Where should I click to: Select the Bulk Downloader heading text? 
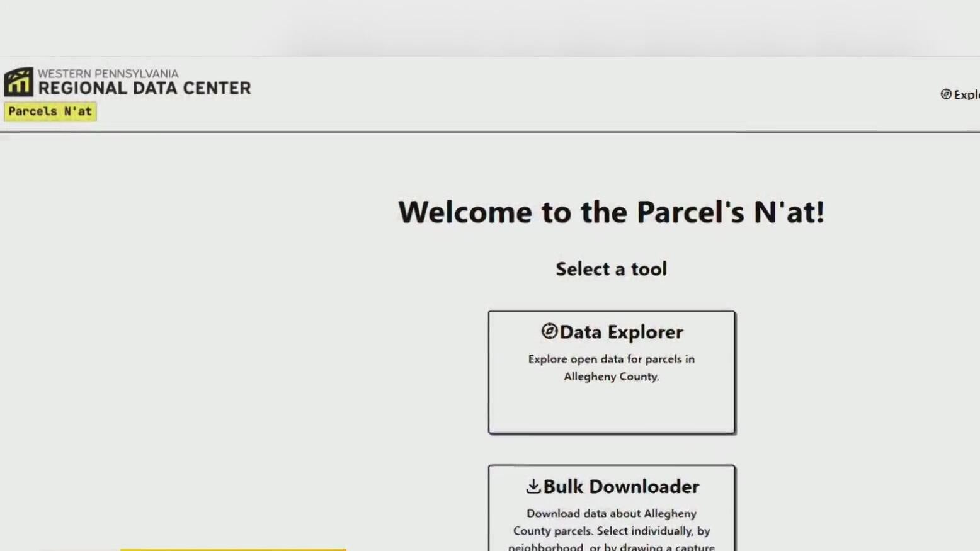point(621,486)
